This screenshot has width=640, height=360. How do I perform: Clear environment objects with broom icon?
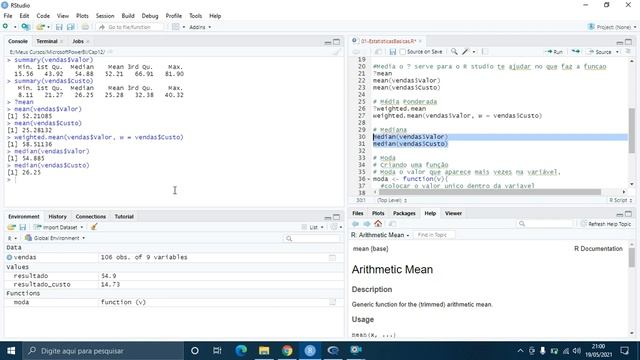(94, 227)
